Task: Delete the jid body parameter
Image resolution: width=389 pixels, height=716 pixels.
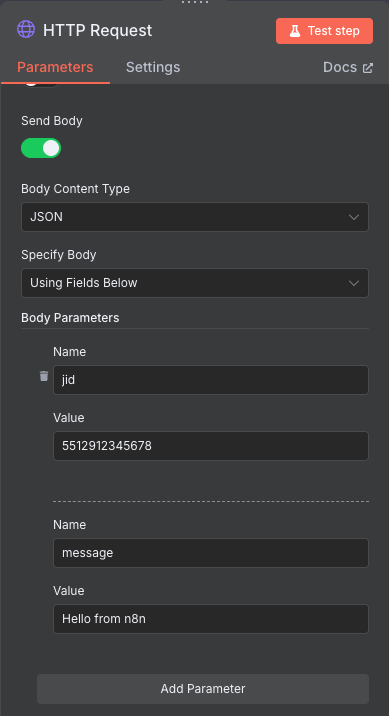Action: tap(44, 376)
